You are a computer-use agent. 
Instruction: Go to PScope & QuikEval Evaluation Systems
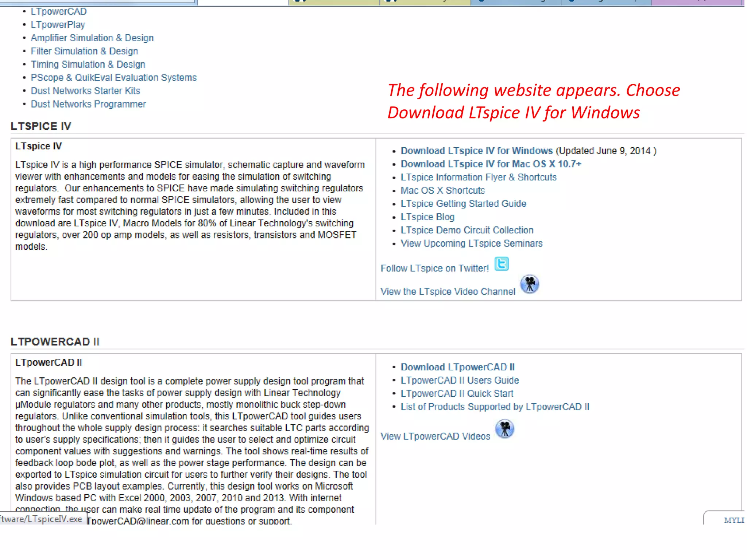tap(113, 78)
